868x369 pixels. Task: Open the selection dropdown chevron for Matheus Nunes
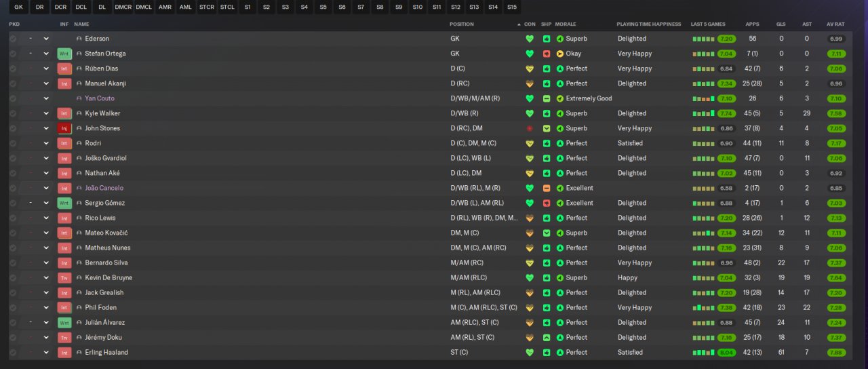tap(46, 248)
